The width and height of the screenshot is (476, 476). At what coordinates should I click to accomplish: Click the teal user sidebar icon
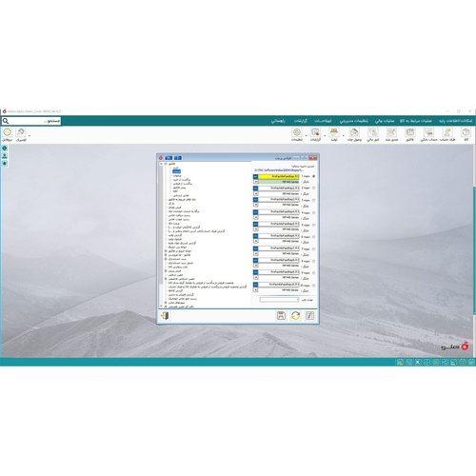(5, 156)
